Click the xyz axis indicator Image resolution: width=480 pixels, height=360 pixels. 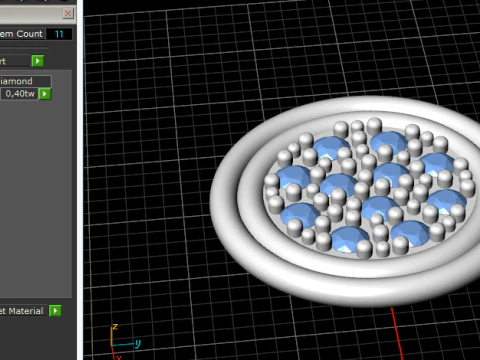125,342
